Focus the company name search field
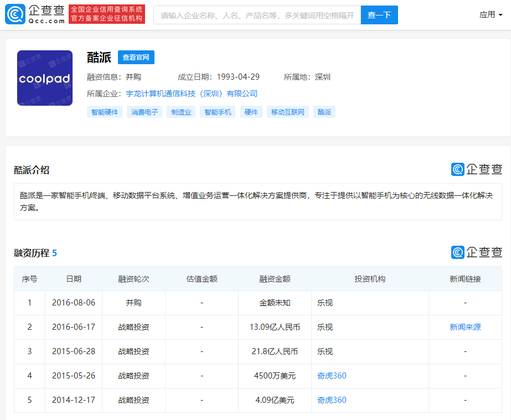Viewport: 511px width, 420px height. (x=257, y=15)
